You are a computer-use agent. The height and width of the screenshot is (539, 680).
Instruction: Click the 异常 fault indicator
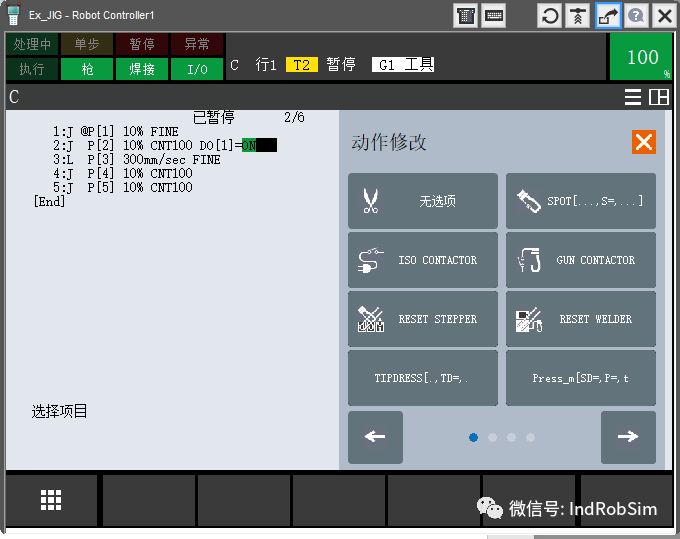[x=197, y=44]
